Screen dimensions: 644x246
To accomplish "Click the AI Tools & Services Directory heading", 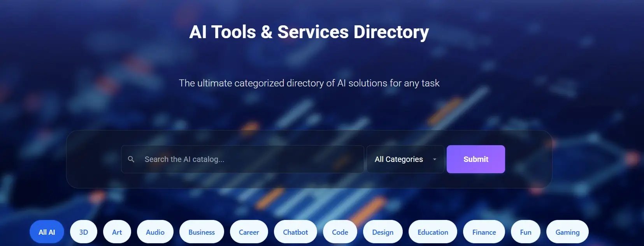I will 309,32.
